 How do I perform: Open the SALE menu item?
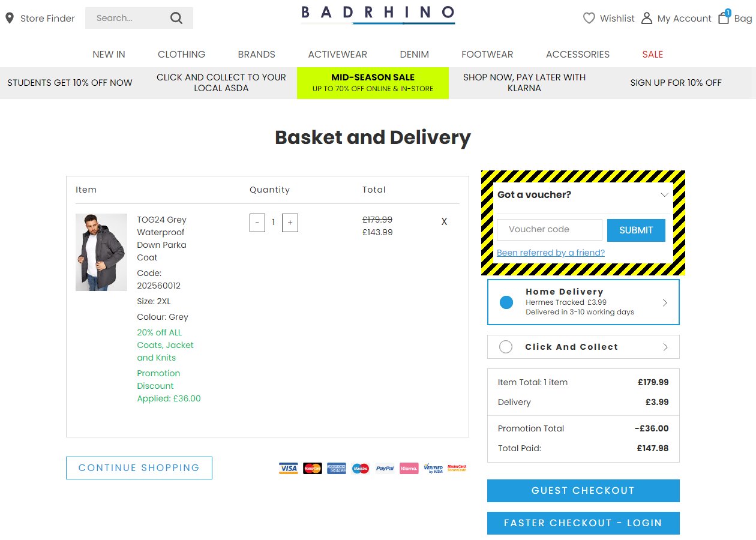(x=652, y=54)
